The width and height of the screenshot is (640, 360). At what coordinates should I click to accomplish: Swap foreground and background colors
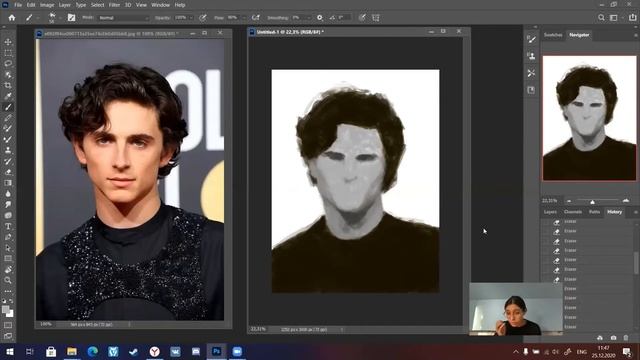click(11, 301)
